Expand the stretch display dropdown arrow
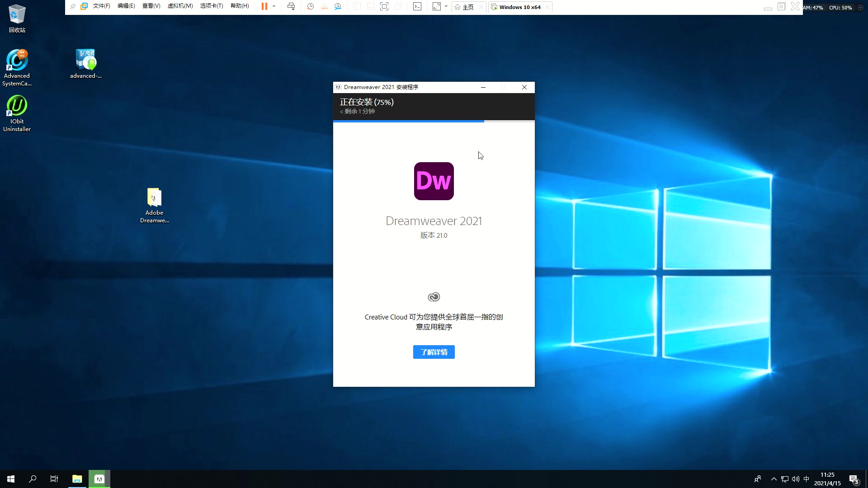This screenshot has height=488, width=868. (x=446, y=6)
